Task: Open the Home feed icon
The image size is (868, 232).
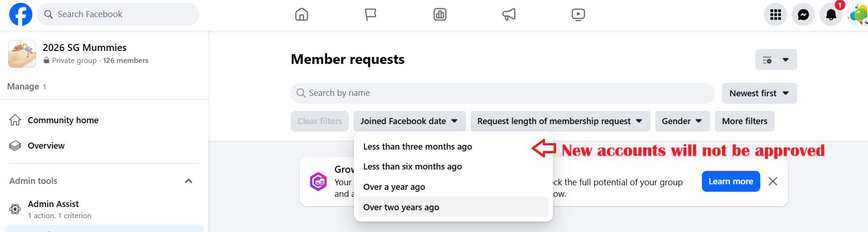Action: 302,14
